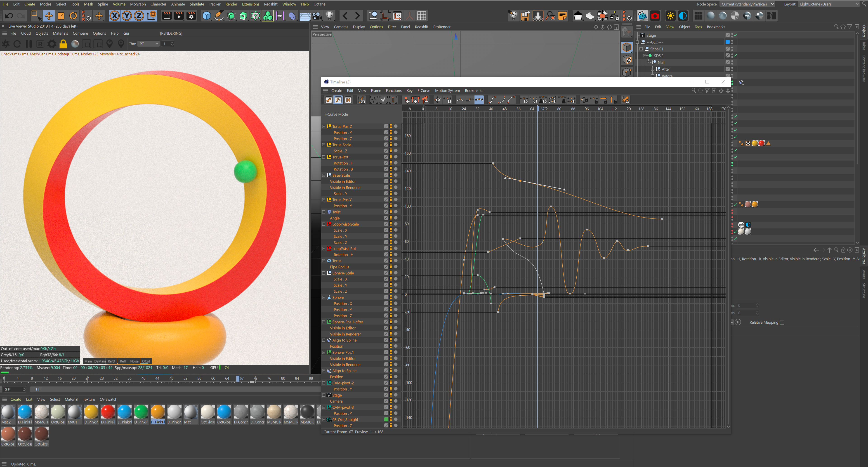Enable the Relative Mapping checkbox
868x467 pixels.
(782, 322)
